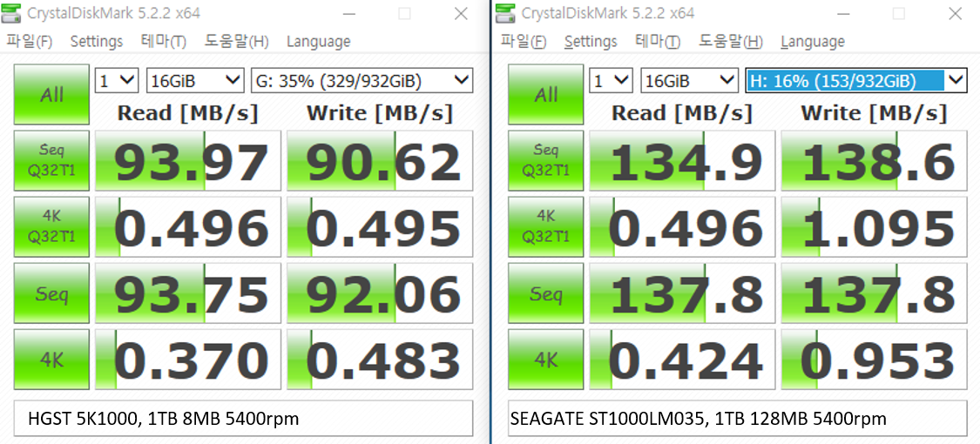Start the 4K test in right window

tap(546, 359)
